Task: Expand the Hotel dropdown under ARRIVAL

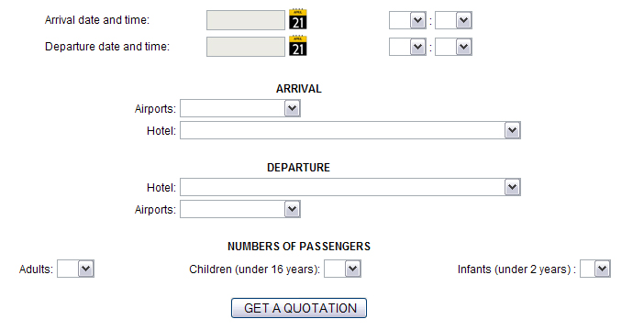Action: 350,130
